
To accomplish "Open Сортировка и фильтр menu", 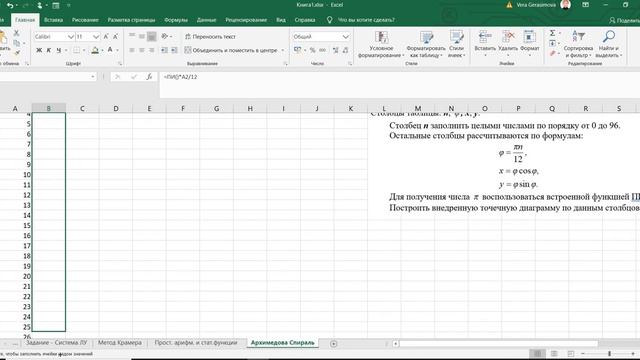I will point(578,44).
